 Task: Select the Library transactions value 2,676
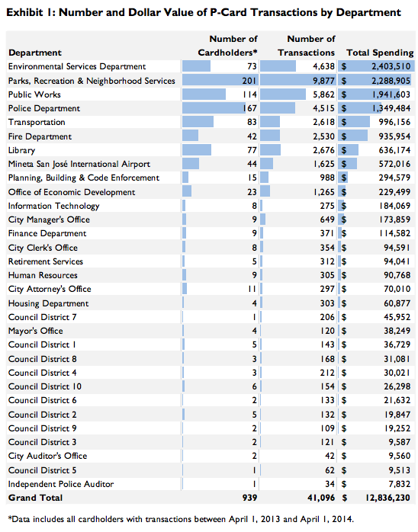[323, 150]
